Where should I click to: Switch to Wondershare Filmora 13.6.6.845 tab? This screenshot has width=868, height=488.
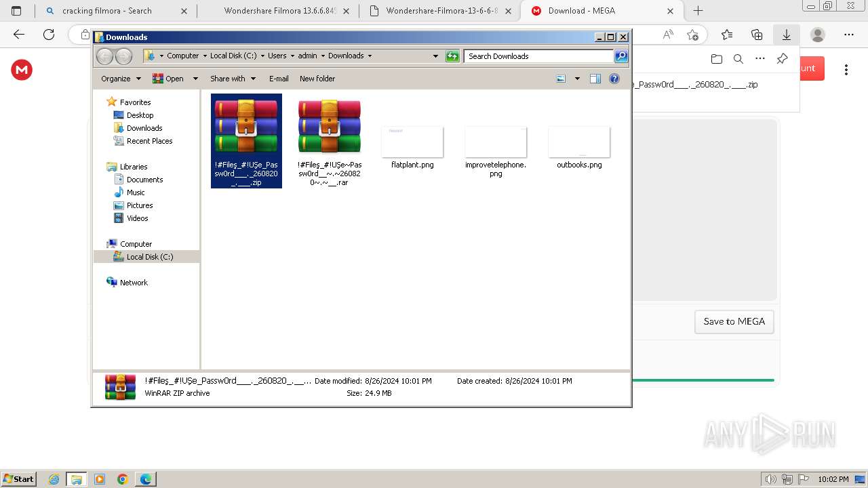278,11
